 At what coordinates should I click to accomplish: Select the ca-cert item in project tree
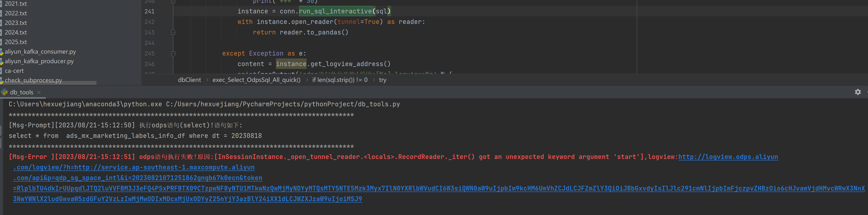pos(14,71)
